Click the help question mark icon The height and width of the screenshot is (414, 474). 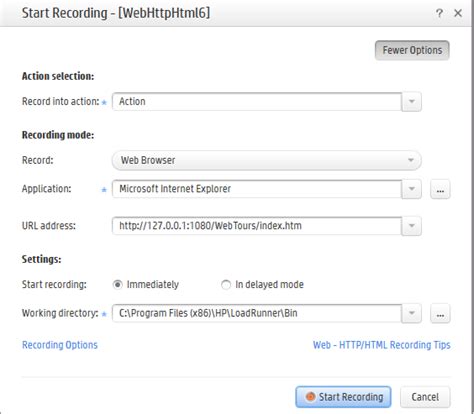(439, 13)
